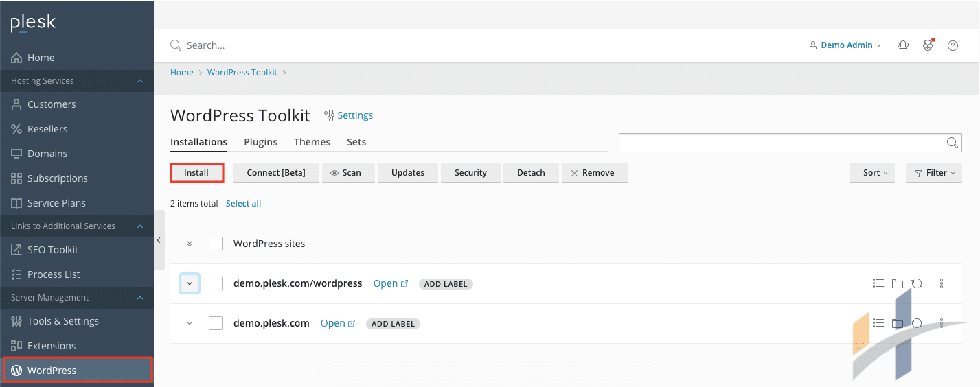
Task: Open the demo.plesk.com site link
Action: click(x=338, y=323)
